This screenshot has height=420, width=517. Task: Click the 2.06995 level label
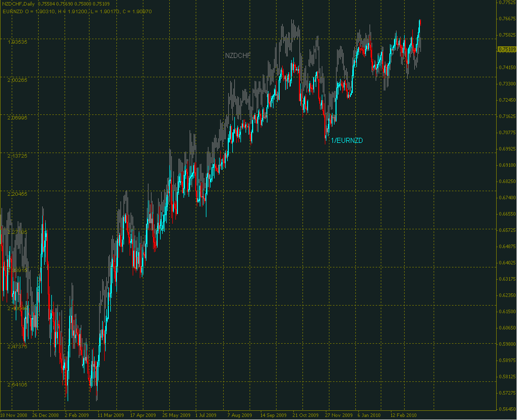tap(17, 117)
